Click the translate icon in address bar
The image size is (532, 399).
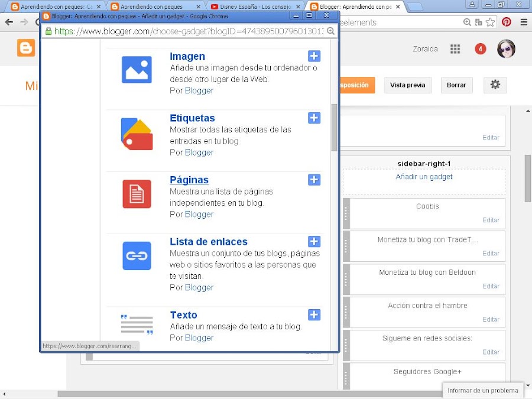pyautogui.click(x=478, y=22)
